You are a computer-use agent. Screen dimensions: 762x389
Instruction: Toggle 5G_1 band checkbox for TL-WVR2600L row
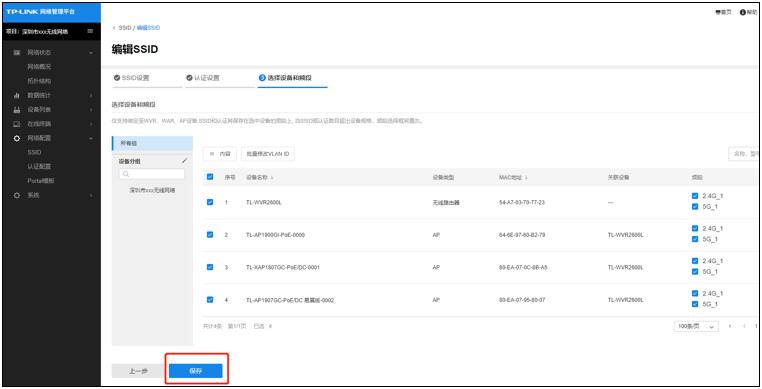(x=695, y=207)
